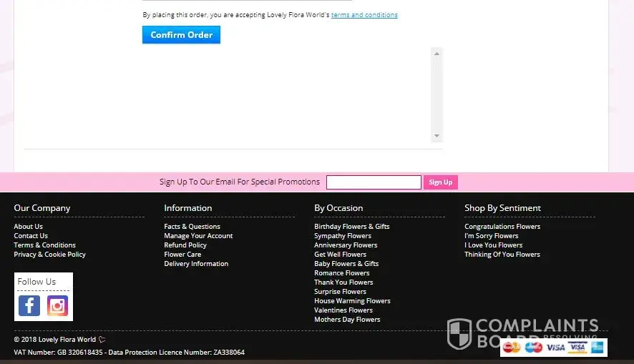Screen dimensions: 634x364
Task: Open Facts & Questions page
Action: [x=192, y=227]
